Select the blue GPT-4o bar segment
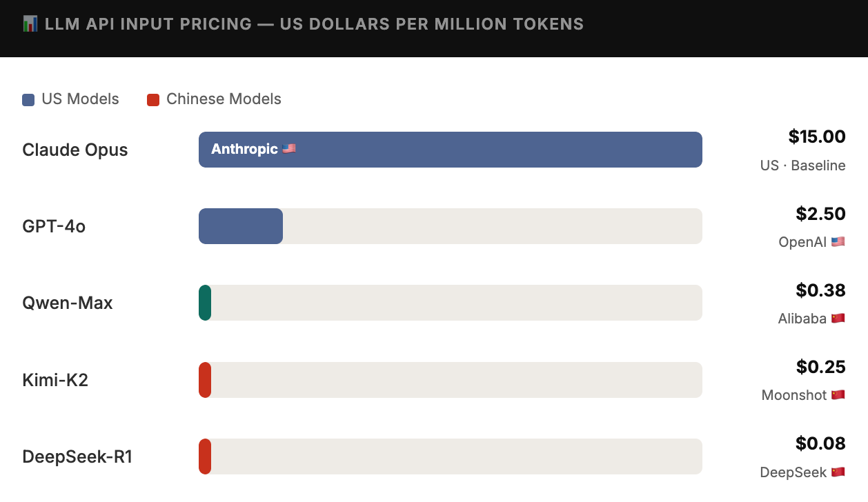The image size is (868, 502). coord(241,226)
